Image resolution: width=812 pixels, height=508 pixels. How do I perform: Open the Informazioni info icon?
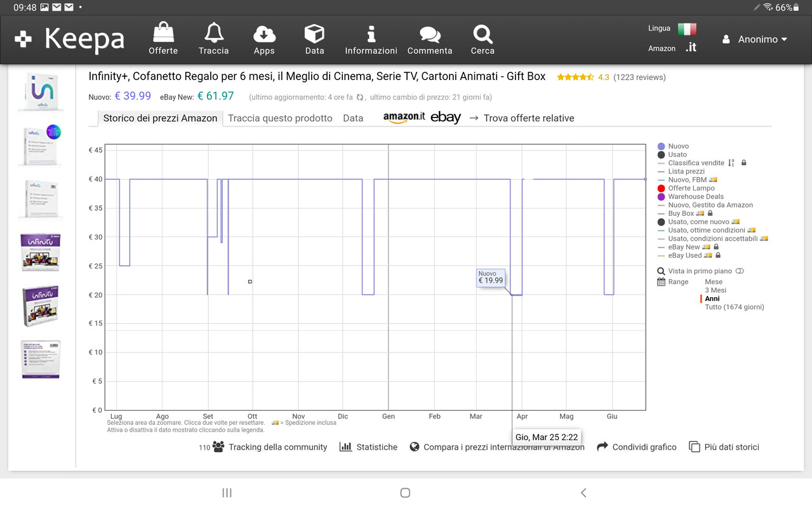coord(371,34)
